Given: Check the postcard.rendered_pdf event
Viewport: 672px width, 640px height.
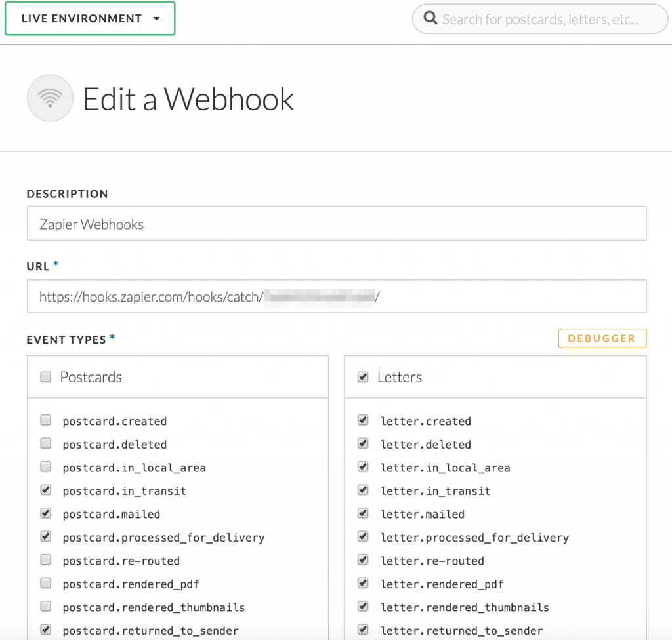Looking at the screenshot, I should coord(45,583).
